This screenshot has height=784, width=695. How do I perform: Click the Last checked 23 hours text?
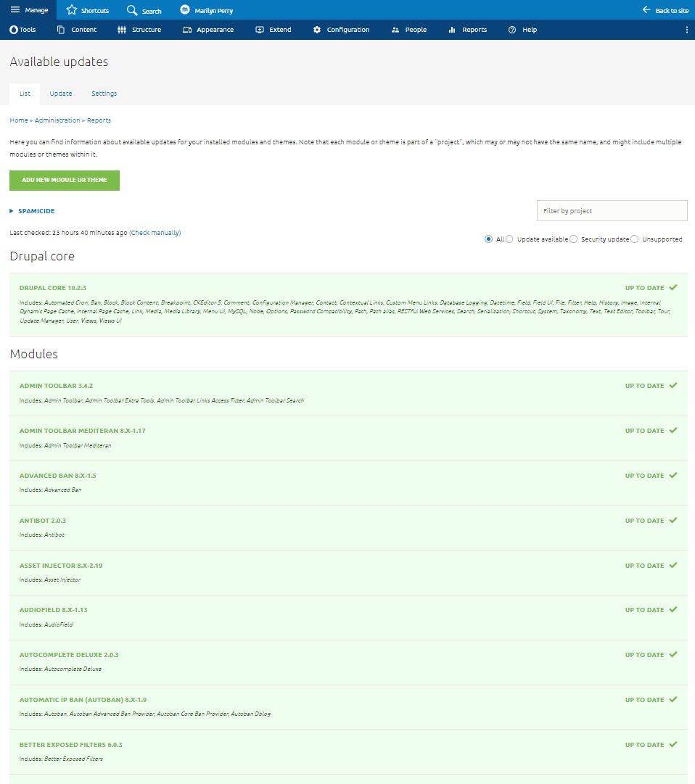pos(68,233)
